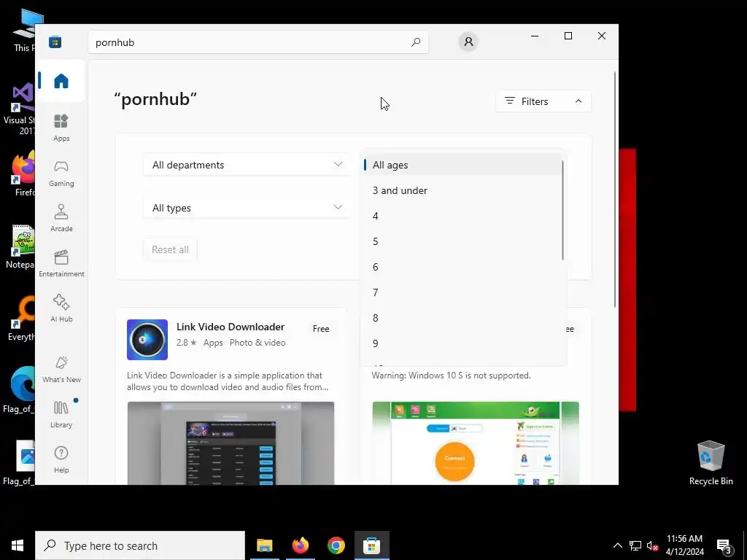This screenshot has width=747, height=560.
Task: Click the green Connect app screenshot
Action: [476, 443]
